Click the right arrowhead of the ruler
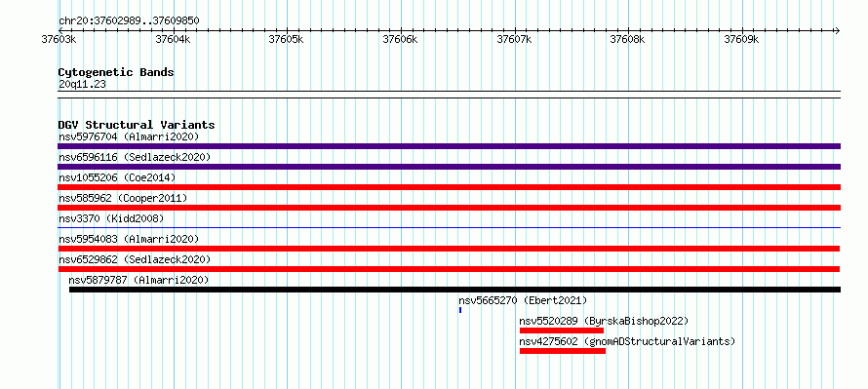This screenshot has width=868, height=389. point(837,31)
